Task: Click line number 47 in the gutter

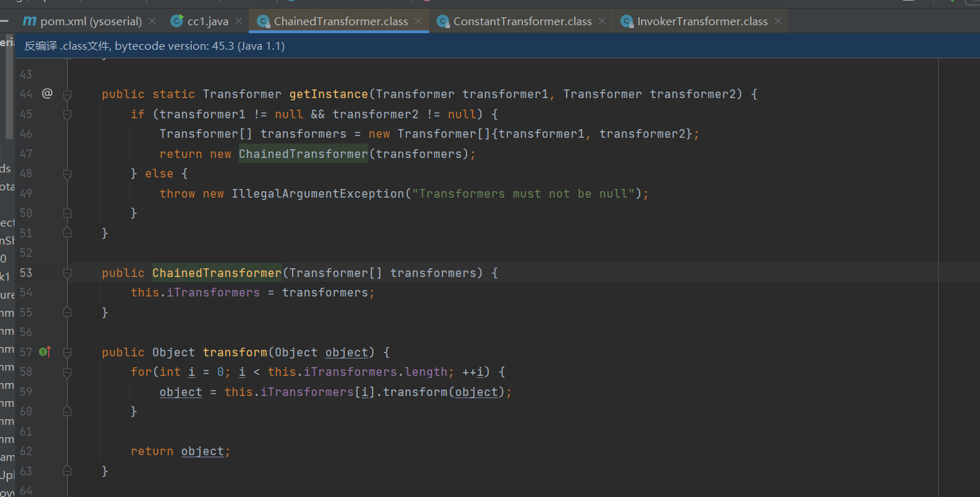Action: click(x=26, y=154)
